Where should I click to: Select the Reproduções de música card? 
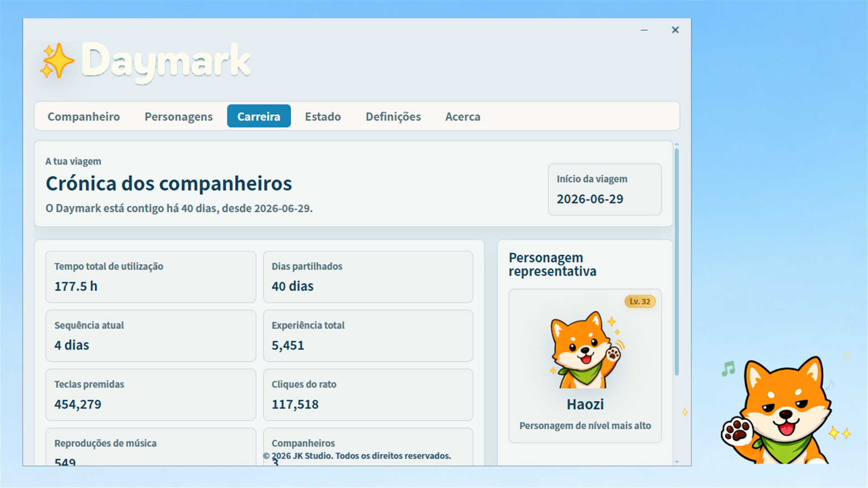(151, 447)
